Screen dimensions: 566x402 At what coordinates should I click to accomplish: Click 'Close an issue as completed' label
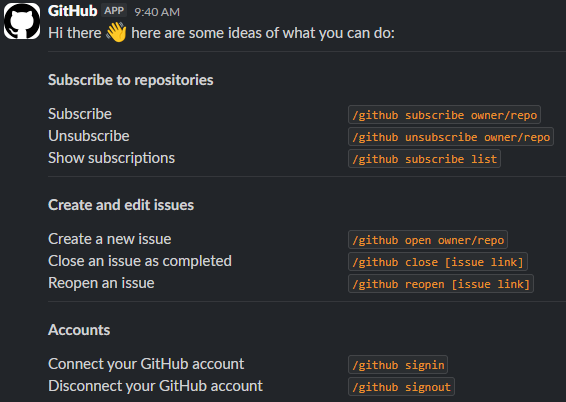[140, 261]
